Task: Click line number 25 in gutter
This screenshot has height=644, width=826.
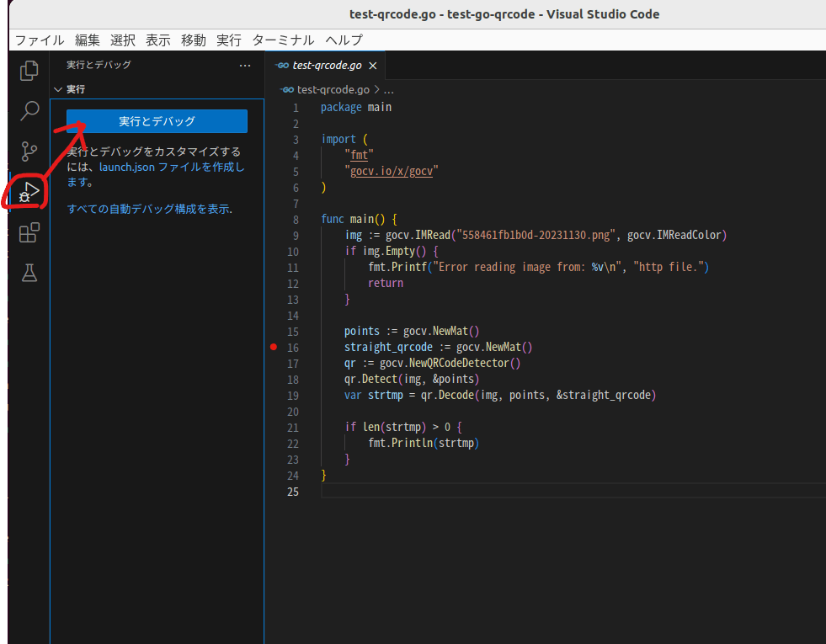Action: tap(293, 492)
